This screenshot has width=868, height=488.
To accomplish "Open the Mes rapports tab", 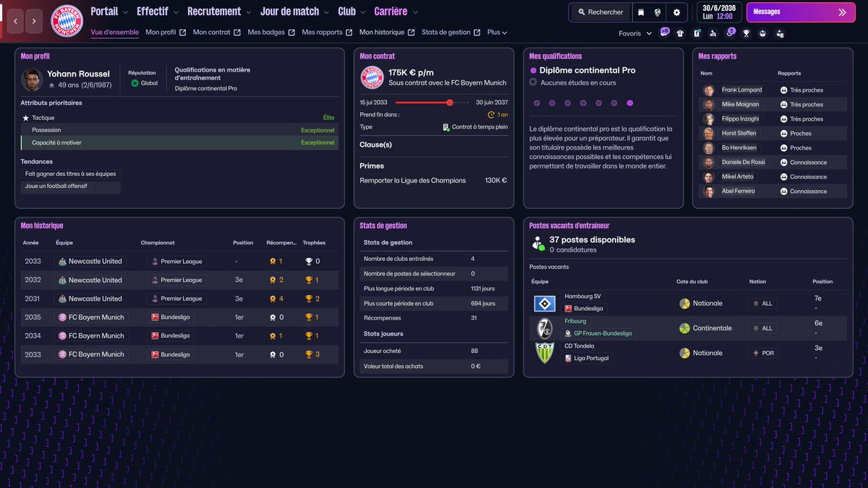I will tap(327, 33).
